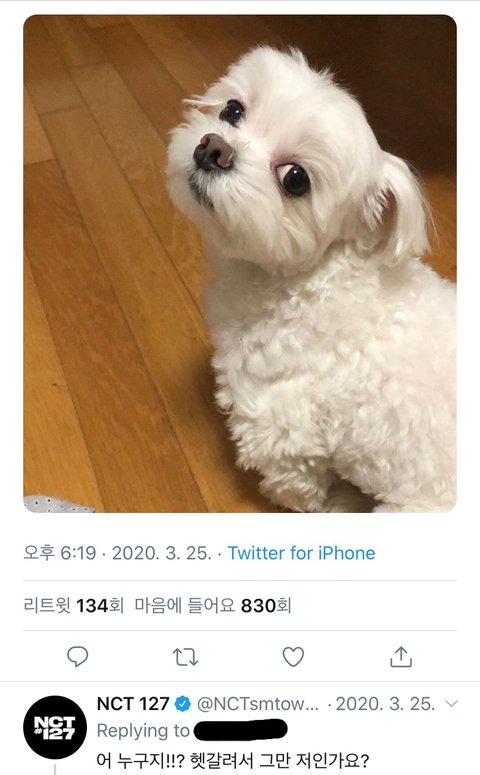Click the NCT 127 display name
The image size is (480, 775).
(133, 703)
